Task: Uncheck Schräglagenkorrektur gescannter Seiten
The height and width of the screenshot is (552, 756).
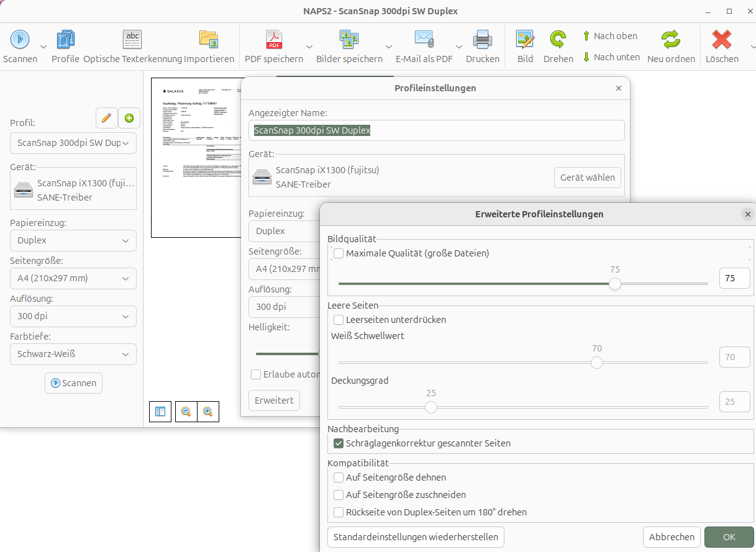Action: point(339,443)
